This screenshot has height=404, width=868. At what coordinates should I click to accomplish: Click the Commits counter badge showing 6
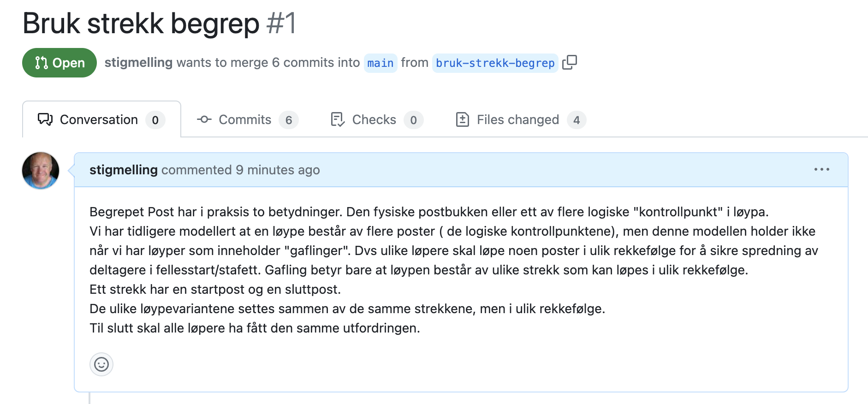tap(289, 120)
